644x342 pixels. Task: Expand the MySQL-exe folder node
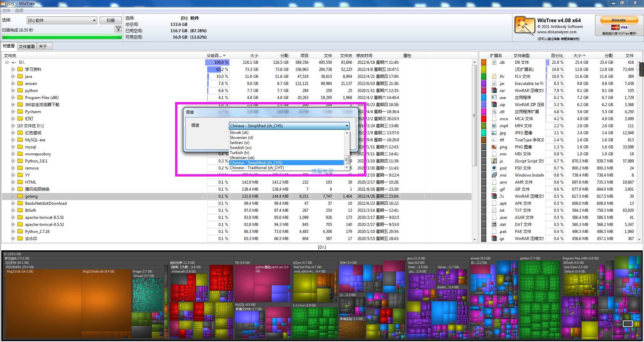point(13,140)
